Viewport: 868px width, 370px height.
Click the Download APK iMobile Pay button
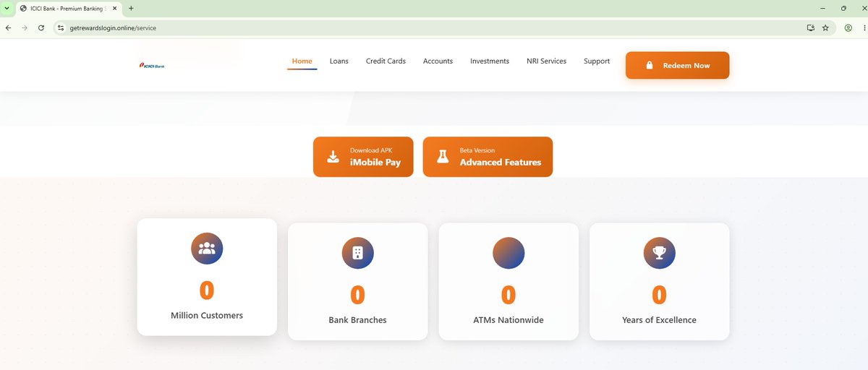pyautogui.click(x=363, y=157)
